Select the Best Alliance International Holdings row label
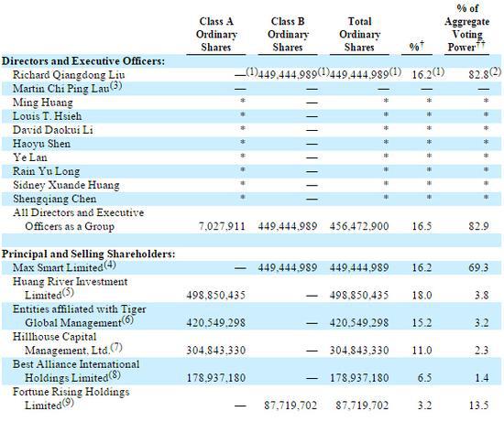504x422 pixels. pos(76,371)
